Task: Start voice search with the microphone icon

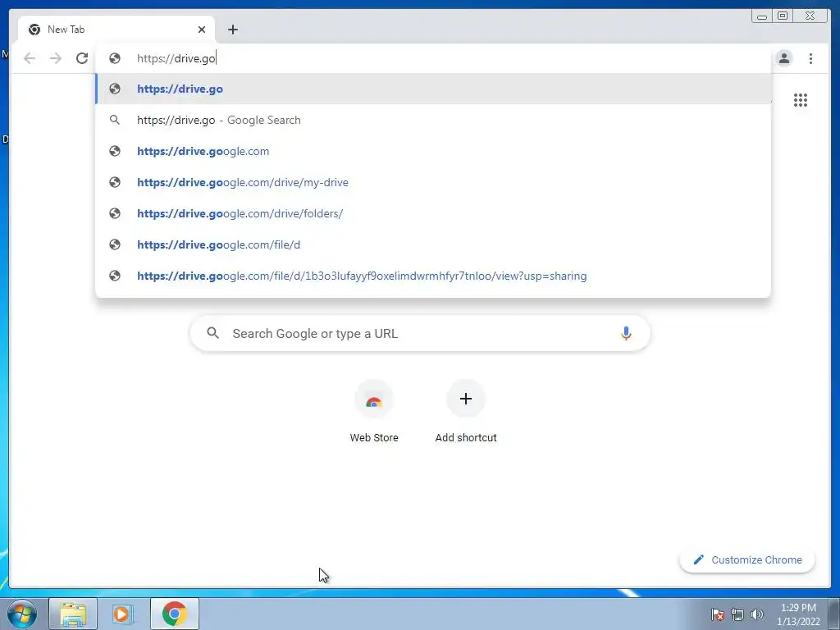Action: (626, 333)
